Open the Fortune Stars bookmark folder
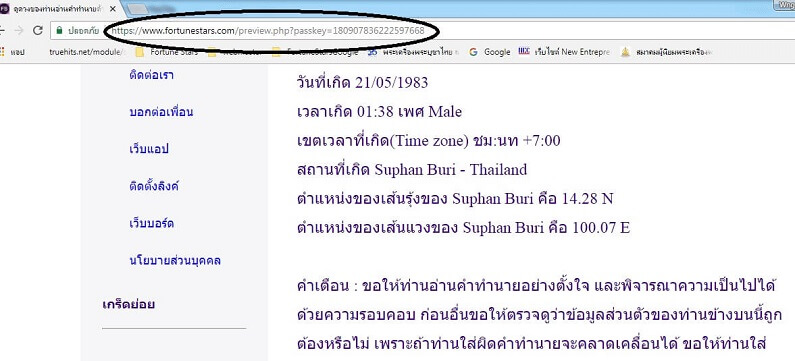The height and width of the screenshot is (361, 795). pyautogui.click(x=167, y=52)
